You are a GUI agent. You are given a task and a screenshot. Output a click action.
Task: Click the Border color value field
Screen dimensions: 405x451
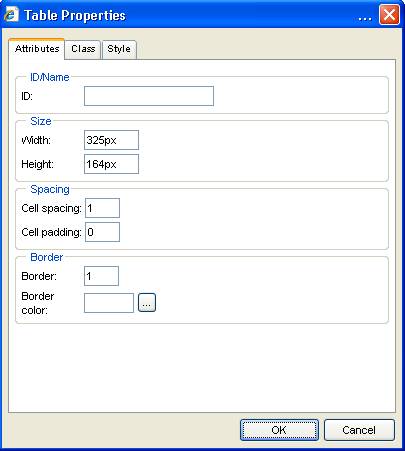(109, 303)
